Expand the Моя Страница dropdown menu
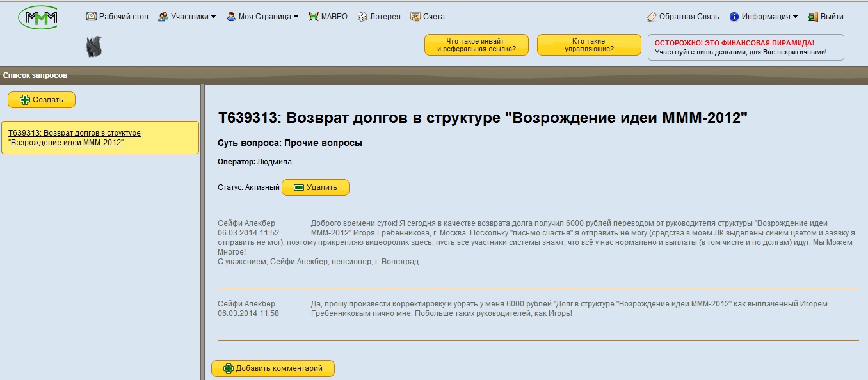The image size is (868, 380). (262, 17)
